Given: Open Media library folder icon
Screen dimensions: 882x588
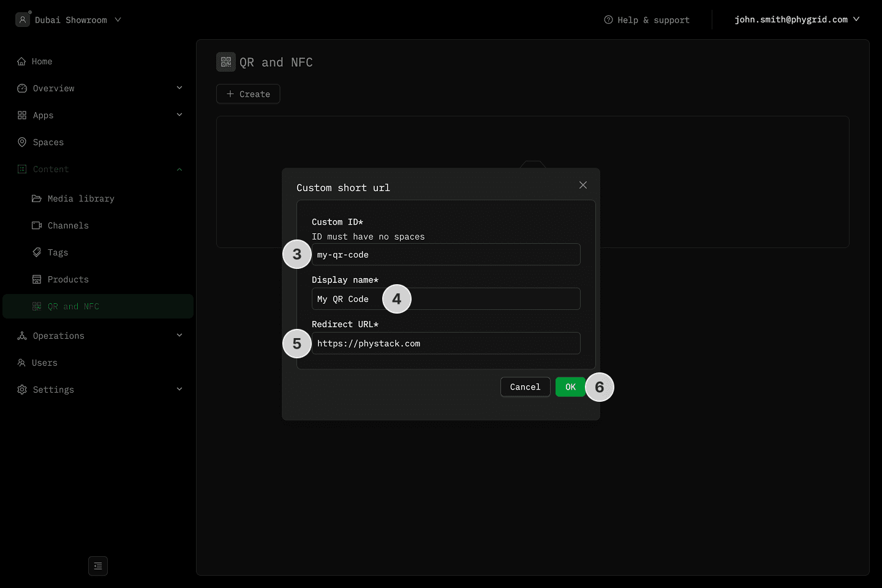Looking at the screenshot, I should (37, 198).
